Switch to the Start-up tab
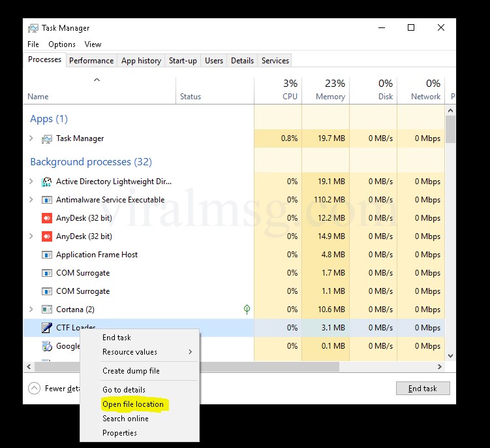Image resolution: width=490 pixels, height=448 pixels. pos(183,61)
